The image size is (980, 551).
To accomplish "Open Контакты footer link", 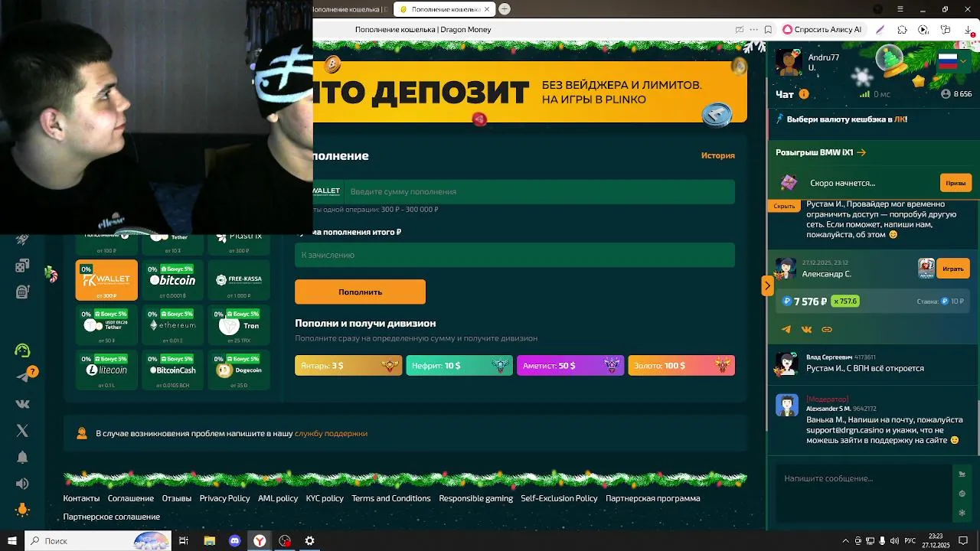I will click(x=81, y=498).
